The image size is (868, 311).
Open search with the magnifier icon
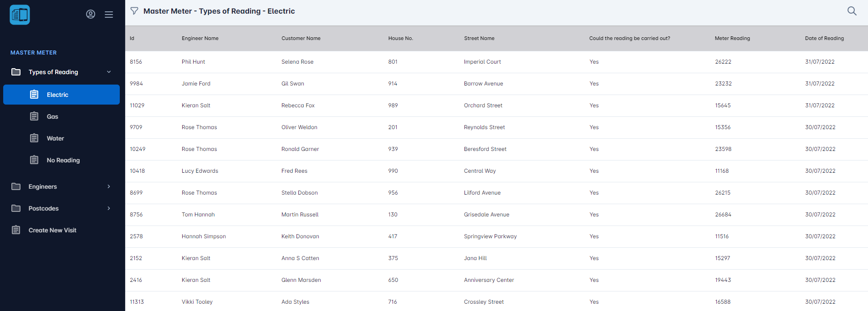click(x=852, y=11)
